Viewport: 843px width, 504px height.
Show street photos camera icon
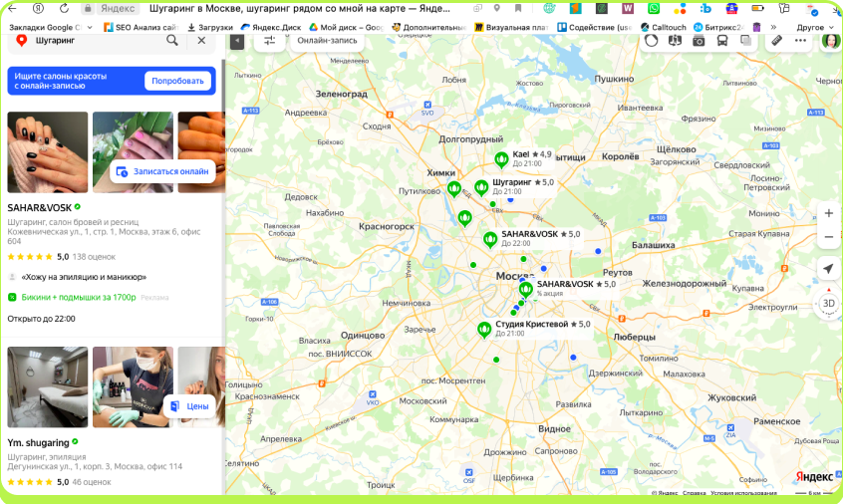tap(699, 41)
